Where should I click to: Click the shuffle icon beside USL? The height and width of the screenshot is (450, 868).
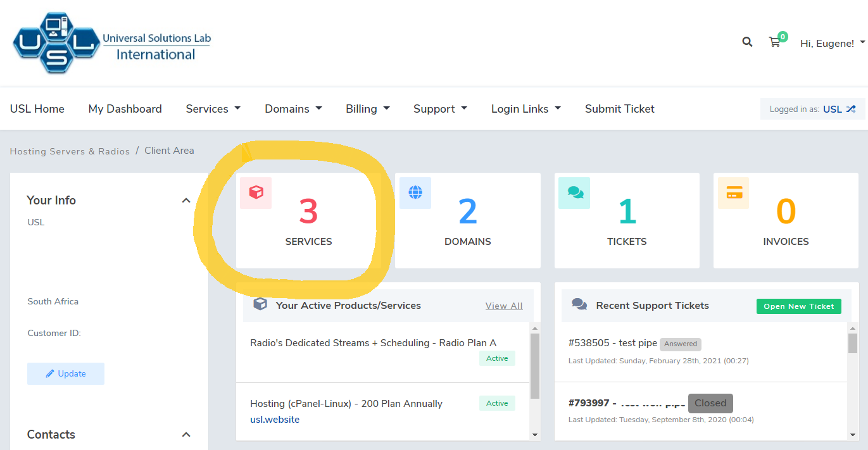pyautogui.click(x=851, y=109)
